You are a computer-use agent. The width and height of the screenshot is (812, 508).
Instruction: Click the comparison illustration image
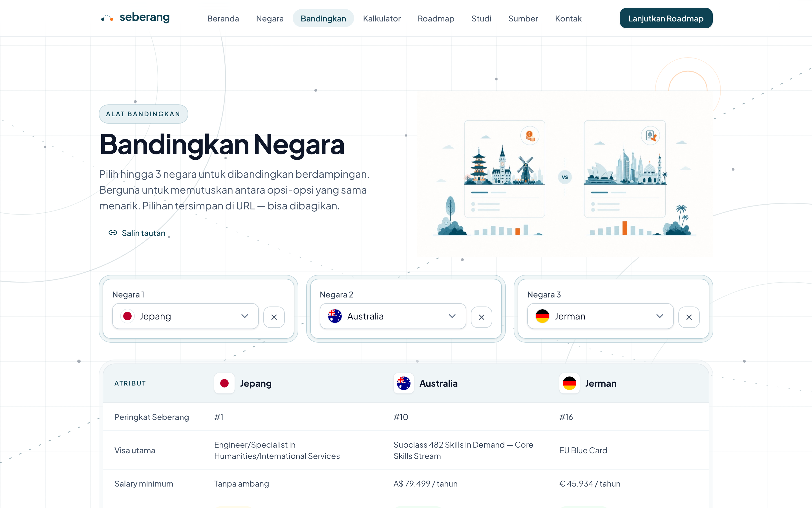pyautogui.click(x=565, y=174)
